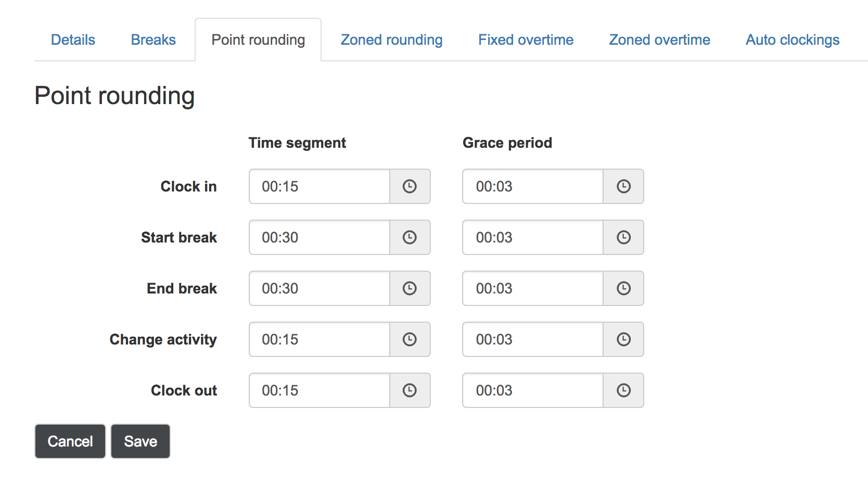Open the Zoned overtime tab
868x485 pixels.
(x=659, y=40)
